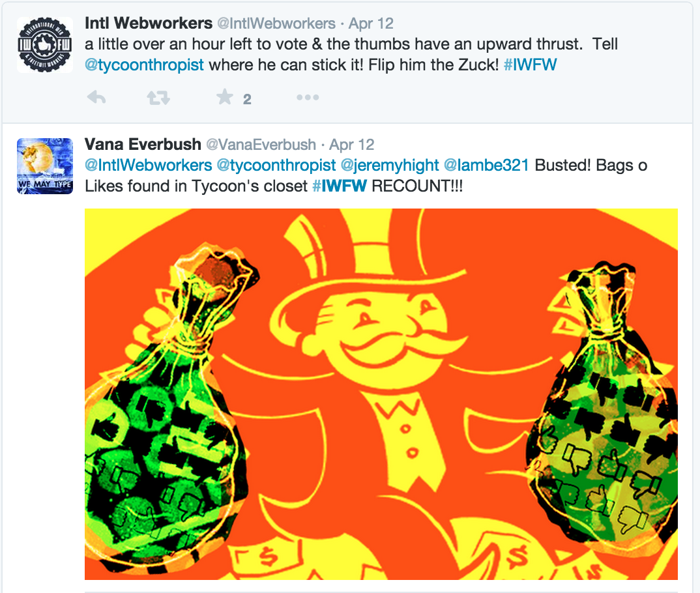The width and height of the screenshot is (700, 593).
Task: Favorite the tweet using the star icon
Action: pos(225,97)
